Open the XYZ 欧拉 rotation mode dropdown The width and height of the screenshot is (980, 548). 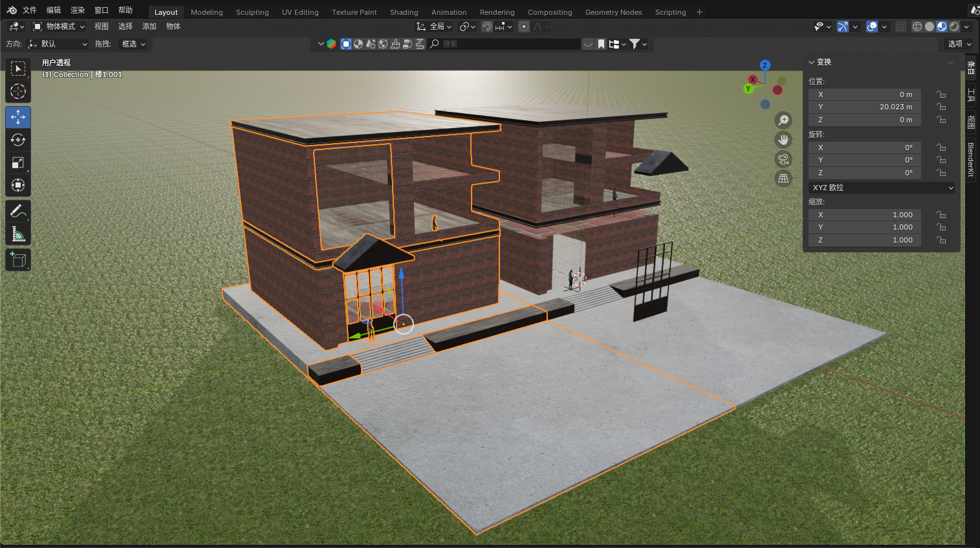pos(882,188)
